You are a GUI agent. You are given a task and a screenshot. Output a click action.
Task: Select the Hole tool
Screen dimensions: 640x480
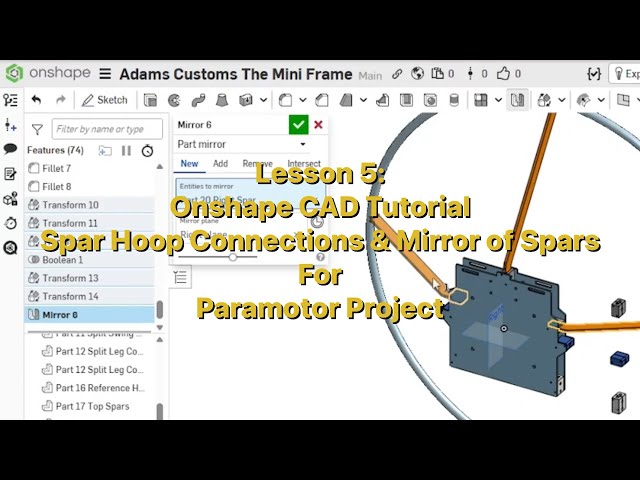coord(430,100)
